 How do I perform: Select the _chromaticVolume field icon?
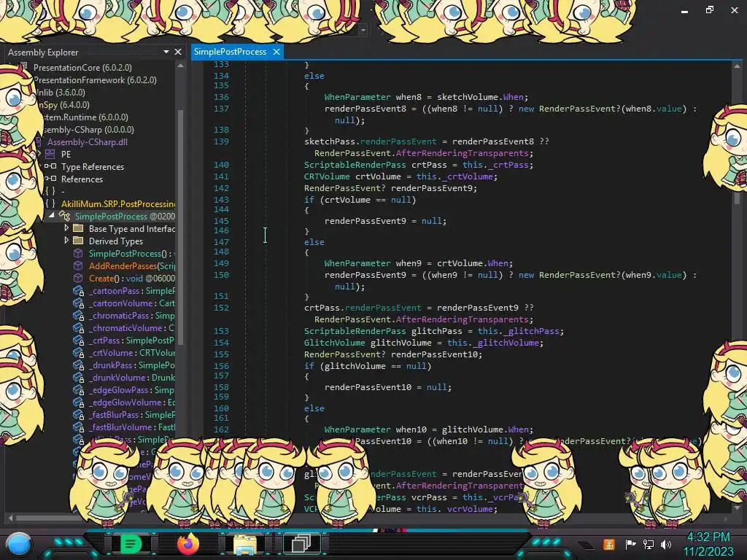tap(79, 327)
